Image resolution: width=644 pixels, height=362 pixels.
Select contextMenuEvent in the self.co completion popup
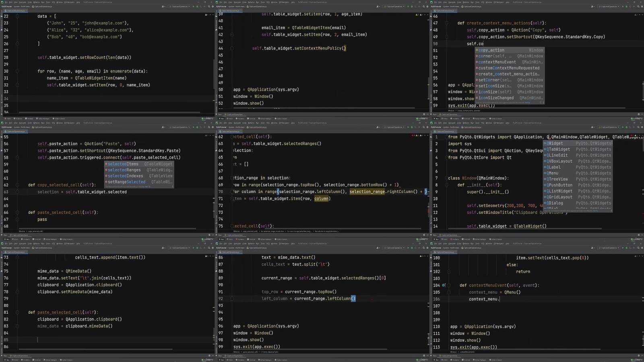pos(510,62)
